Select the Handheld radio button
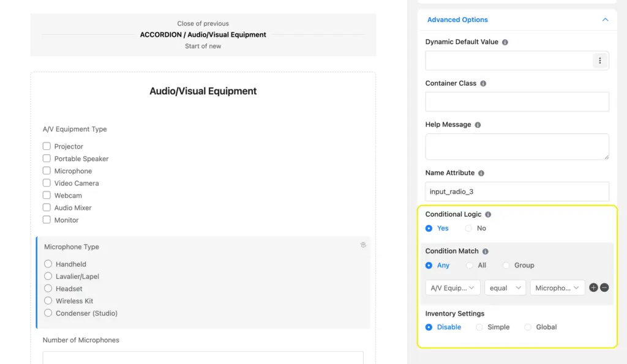 (49, 264)
